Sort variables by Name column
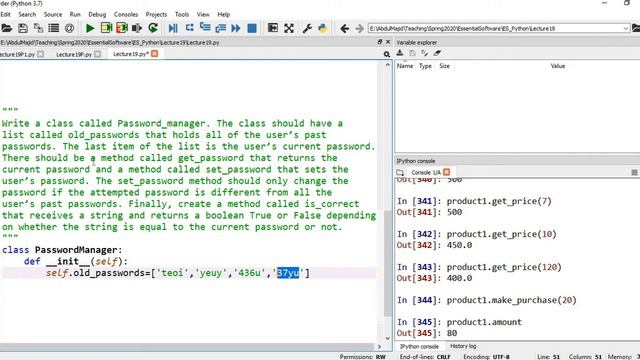The image size is (640, 360). 405,66
